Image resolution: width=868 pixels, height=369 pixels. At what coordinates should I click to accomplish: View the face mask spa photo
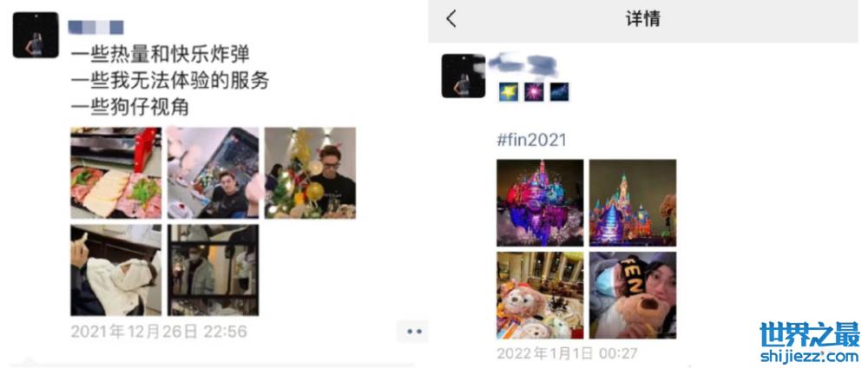[115, 270]
